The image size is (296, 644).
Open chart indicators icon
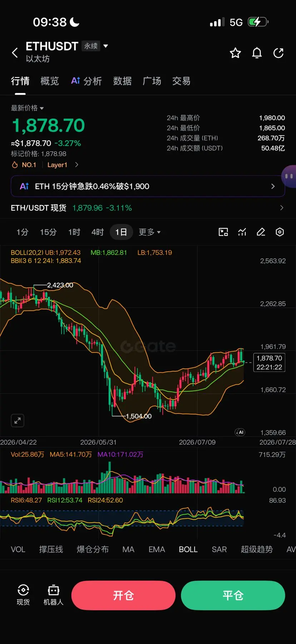click(242, 232)
